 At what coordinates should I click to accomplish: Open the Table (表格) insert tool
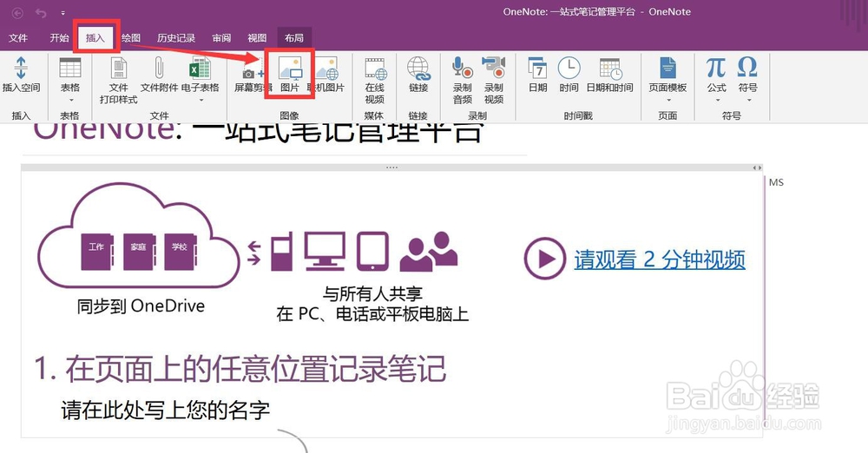[70, 75]
